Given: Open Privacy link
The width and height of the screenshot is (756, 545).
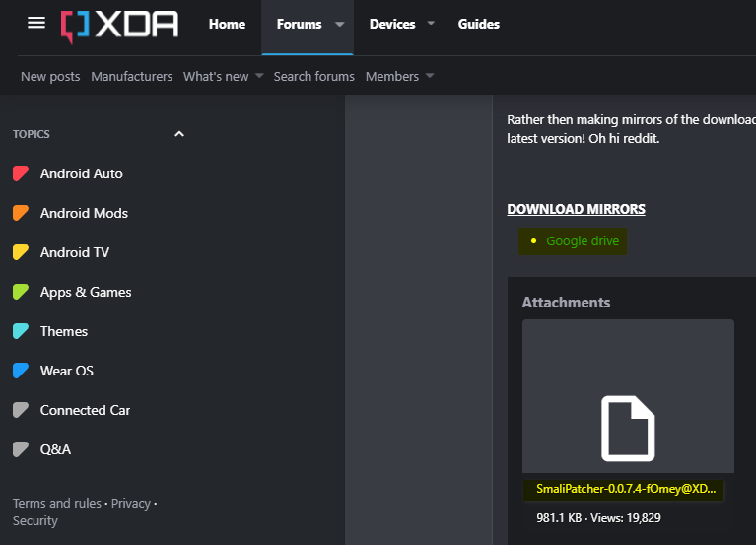Looking at the screenshot, I should point(131,503).
